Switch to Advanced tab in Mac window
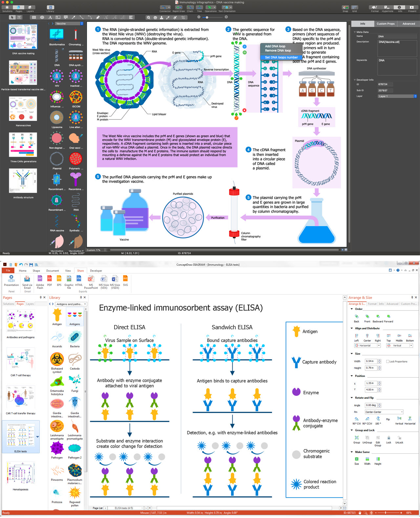Image resolution: width=420 pixels, height=518 pixels. (x=409, y=24)
